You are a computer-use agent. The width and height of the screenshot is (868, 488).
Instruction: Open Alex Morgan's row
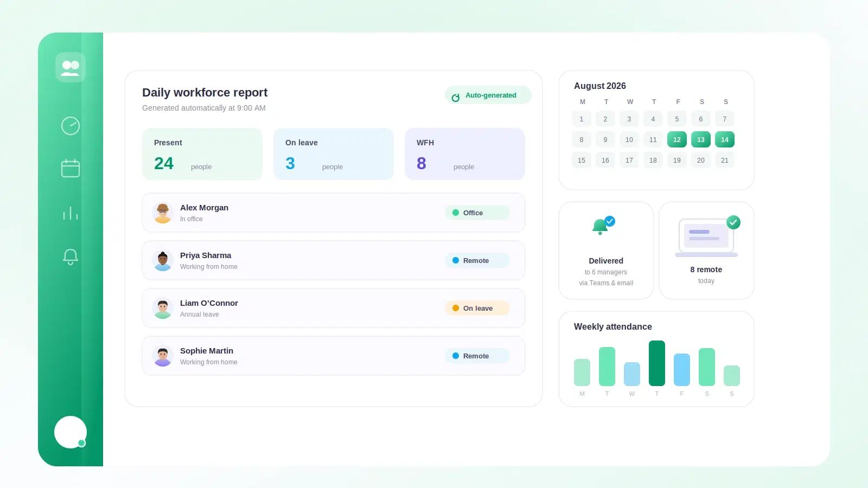coord(334,213)
